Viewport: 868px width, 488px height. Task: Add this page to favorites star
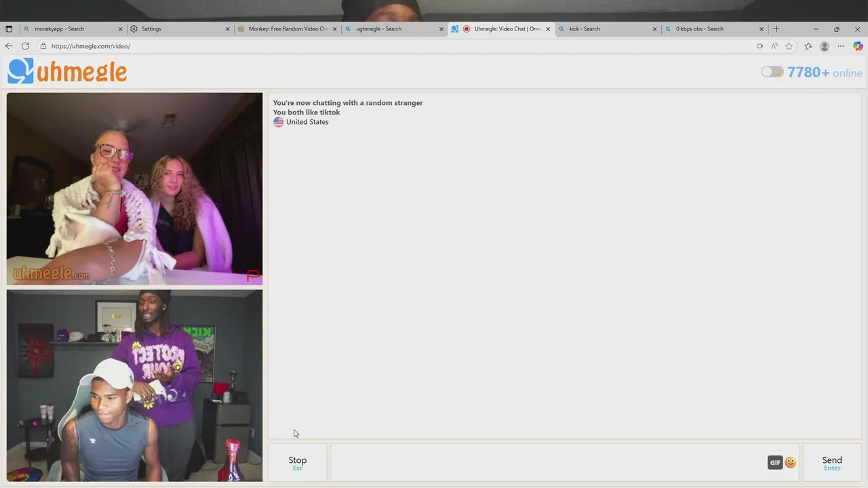click(789, 46)
